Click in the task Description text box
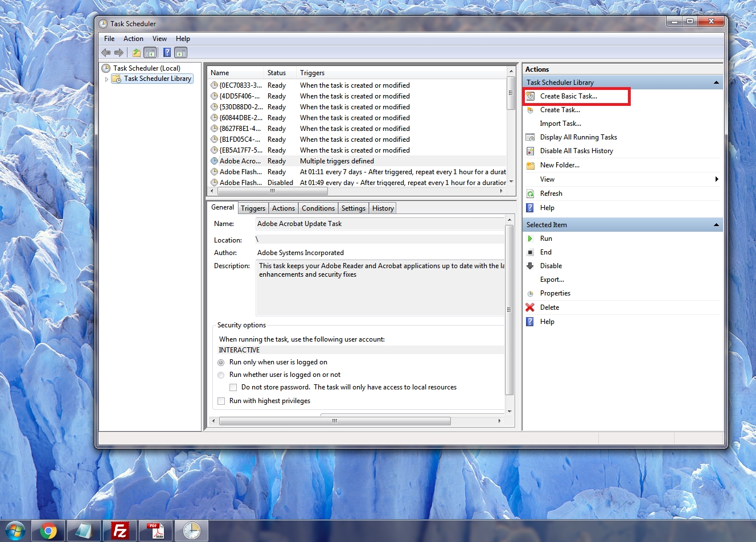The width and height of the screenshot is (756, 542). 380,289
